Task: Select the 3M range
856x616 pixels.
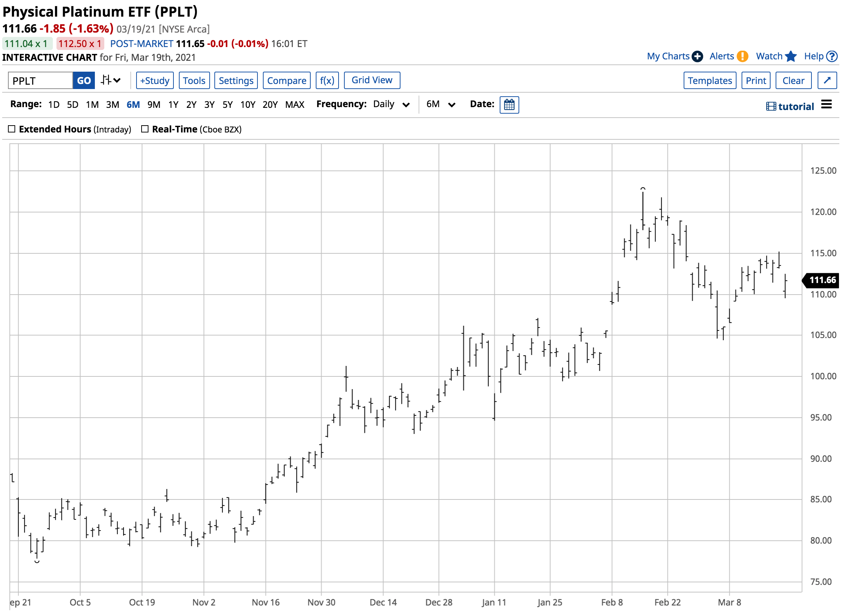Action: (x=113, y=105)
